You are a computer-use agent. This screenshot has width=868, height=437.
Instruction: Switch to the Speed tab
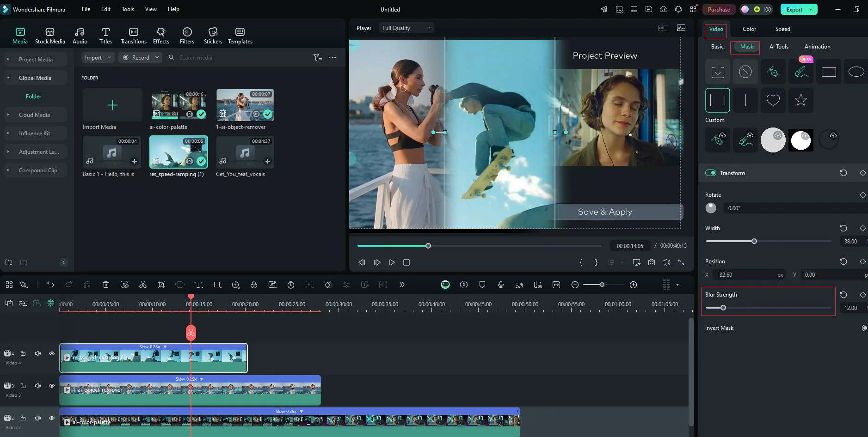(782, 29)
